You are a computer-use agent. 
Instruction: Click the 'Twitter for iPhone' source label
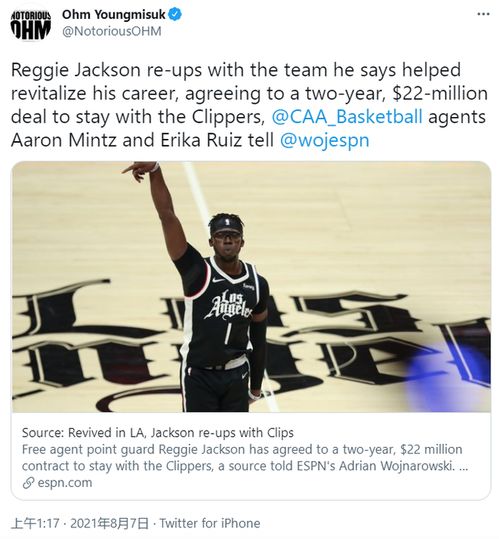pos(210,524)
